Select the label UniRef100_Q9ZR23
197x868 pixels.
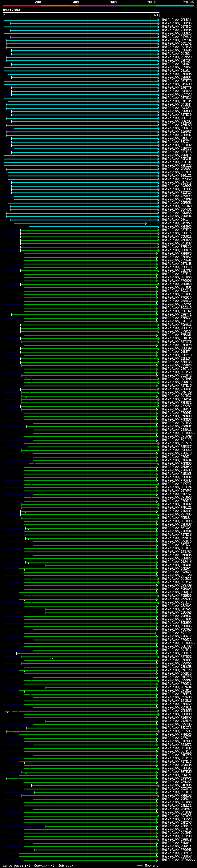(177, 57)
